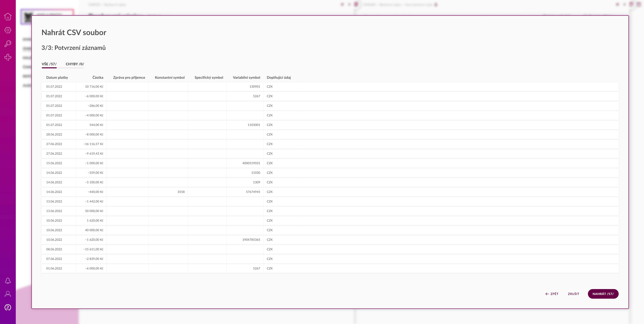Click the plus add icon in sidebar
Image resolution: width=644 pixels, height=324 pixels.
click(x=8, y=57)
